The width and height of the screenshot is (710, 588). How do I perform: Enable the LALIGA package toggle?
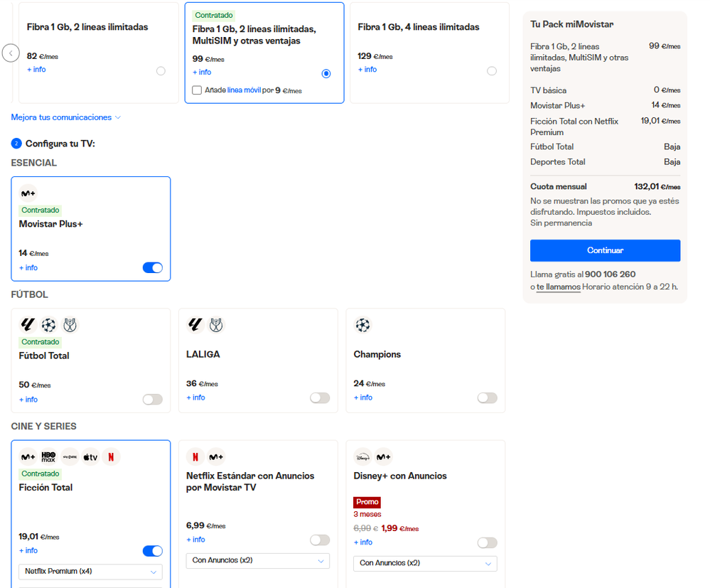click(320, 398)
